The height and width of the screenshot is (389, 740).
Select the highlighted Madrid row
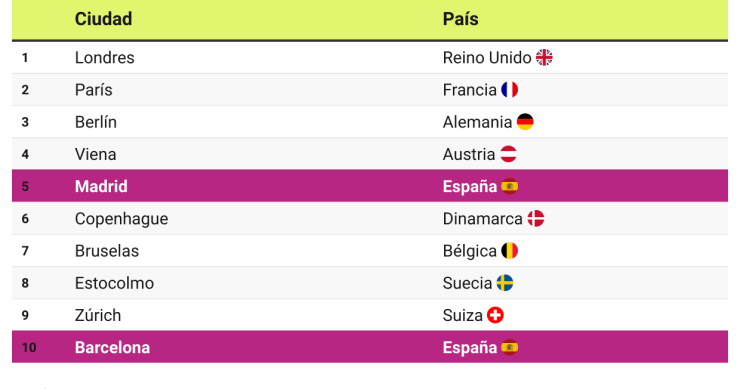(370, 186)
